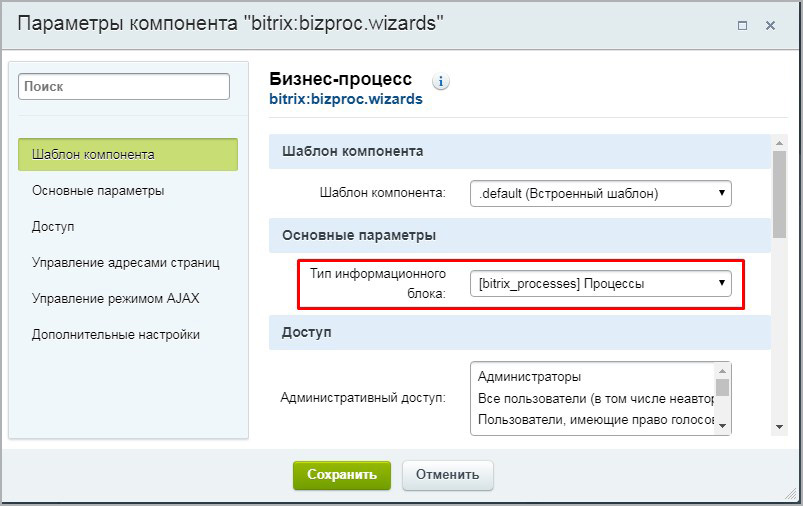Open Дополнительные настройки in sidebar

point(116,334)
